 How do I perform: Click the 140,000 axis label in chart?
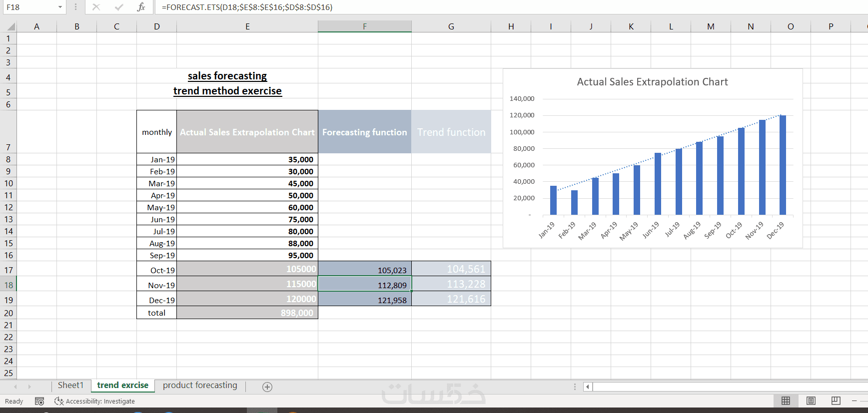pyautogui.click(x=522, y=99)
